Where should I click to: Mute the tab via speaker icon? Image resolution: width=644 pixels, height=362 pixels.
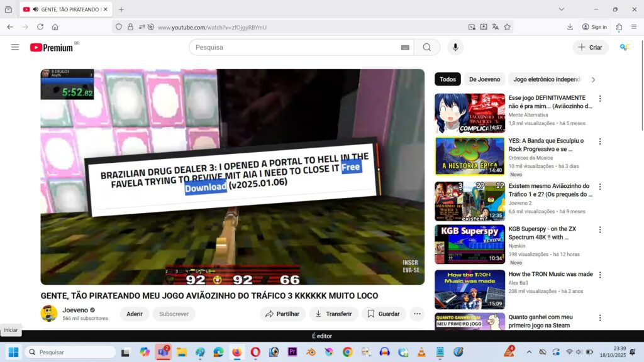[x=35, y=9]
